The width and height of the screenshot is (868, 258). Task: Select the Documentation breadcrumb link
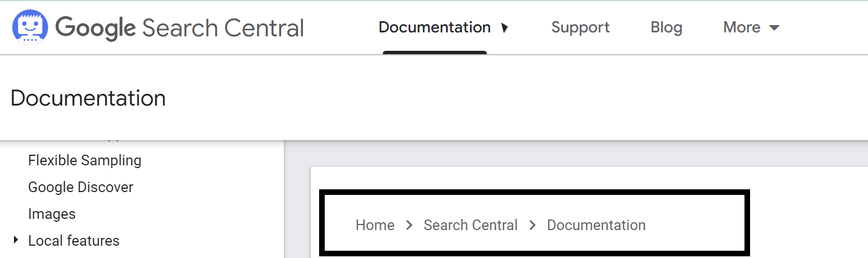pyautogui.click(x=596, y=225)
